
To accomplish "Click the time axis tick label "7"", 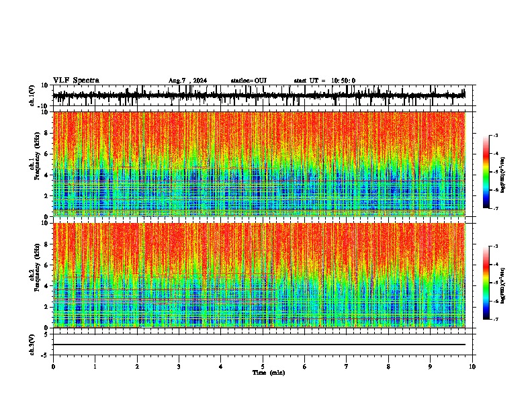I will 347,367.
